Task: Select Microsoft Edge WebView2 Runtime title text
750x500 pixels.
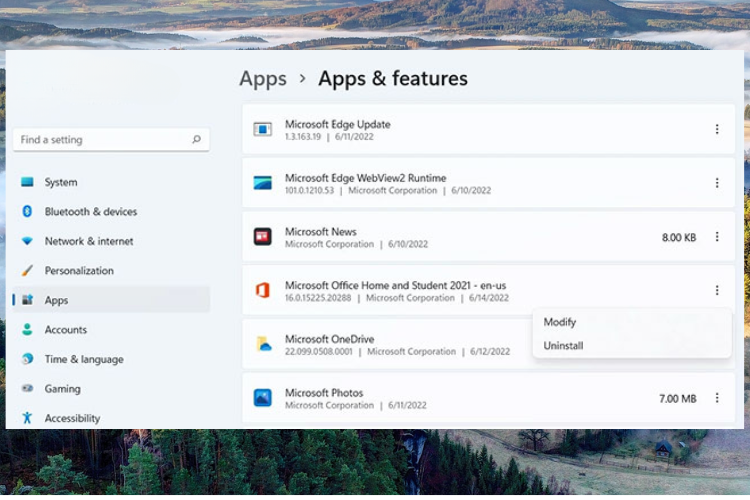Action: (365, 178)
